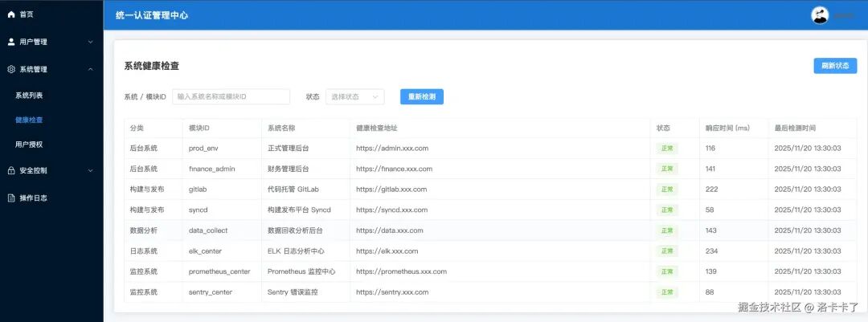The image size is (868, 322).
Task: Click the 正常 status tag in prod_env row
Action: pyautogui.click(x=667, y=149)
